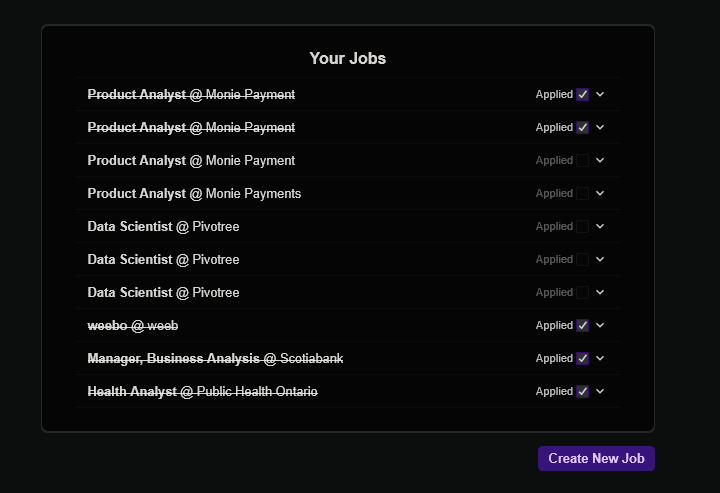
Task: Click 'Applied' label in the weebo @ weeb row
Action: coord(554,325)
